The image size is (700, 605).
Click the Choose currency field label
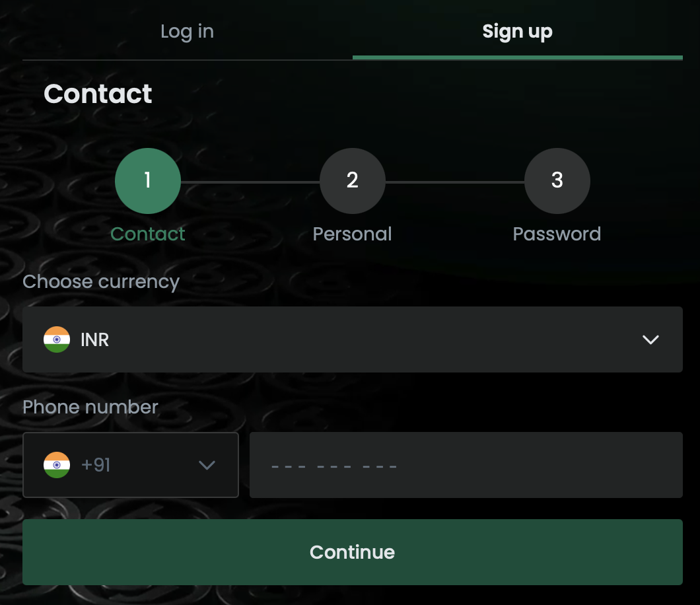tap(100, 281)
